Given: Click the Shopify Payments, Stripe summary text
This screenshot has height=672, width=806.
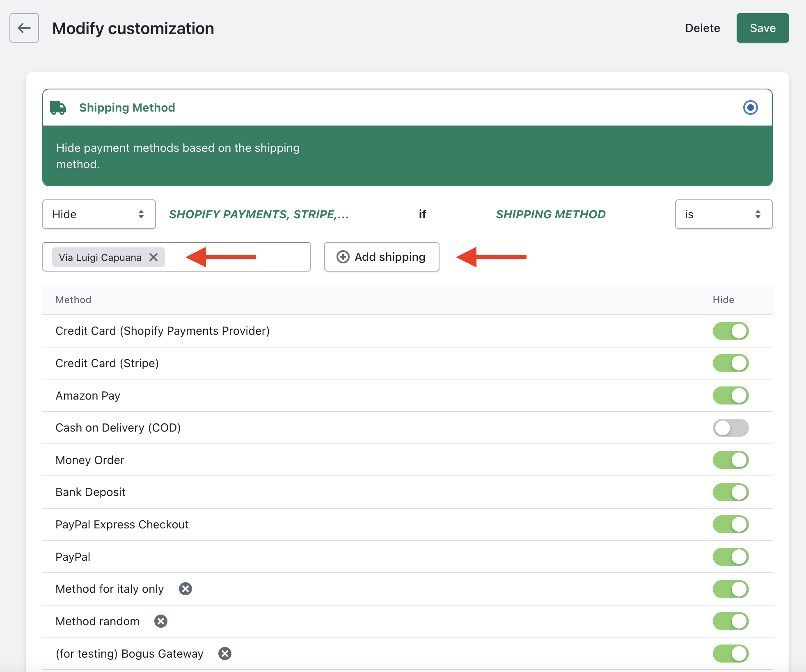Looking at the screenshot, I should pyautogui.click(x=259, y=214).
